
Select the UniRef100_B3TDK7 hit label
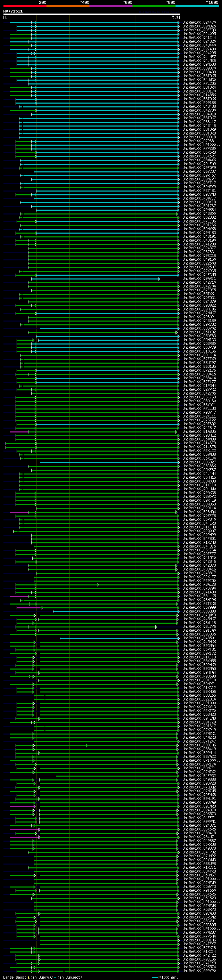click(199, 118)
